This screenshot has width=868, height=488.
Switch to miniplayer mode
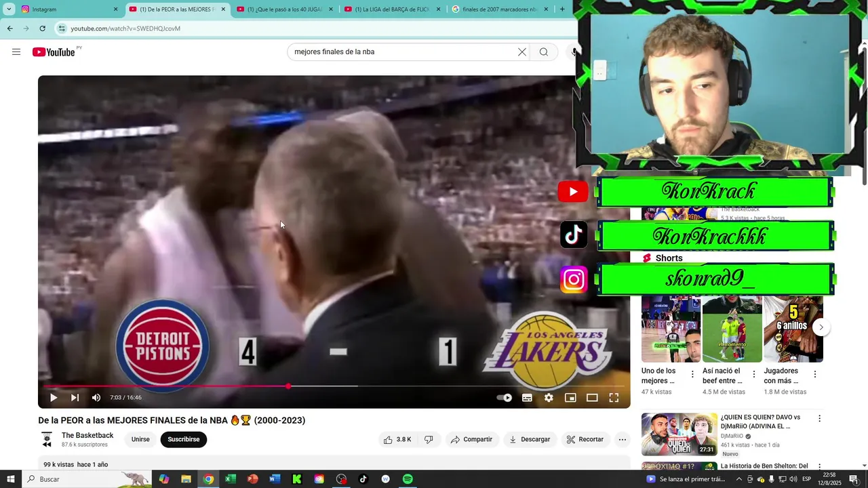coord(570,398)
